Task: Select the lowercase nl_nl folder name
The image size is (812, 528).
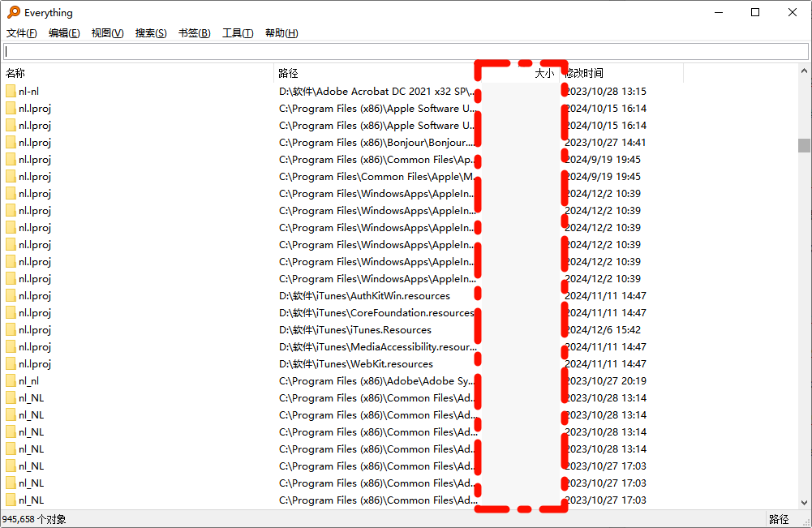Action: pos(28,381)
